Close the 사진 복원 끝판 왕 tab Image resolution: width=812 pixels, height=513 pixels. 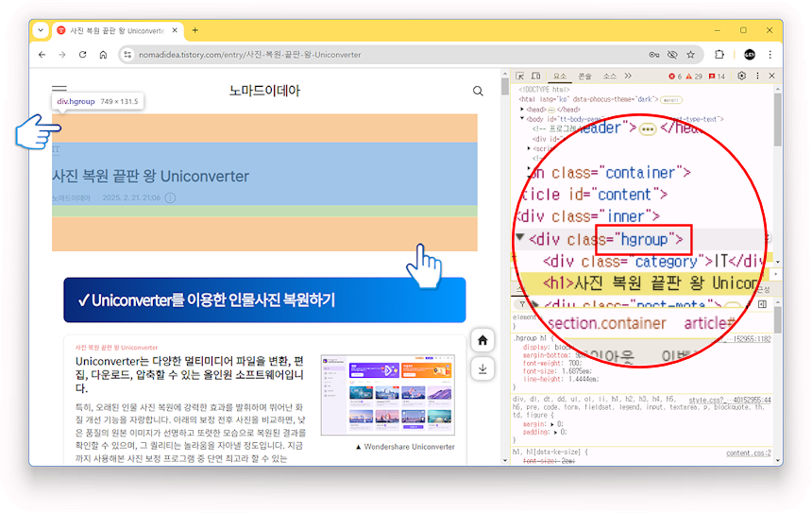point(175,30)
